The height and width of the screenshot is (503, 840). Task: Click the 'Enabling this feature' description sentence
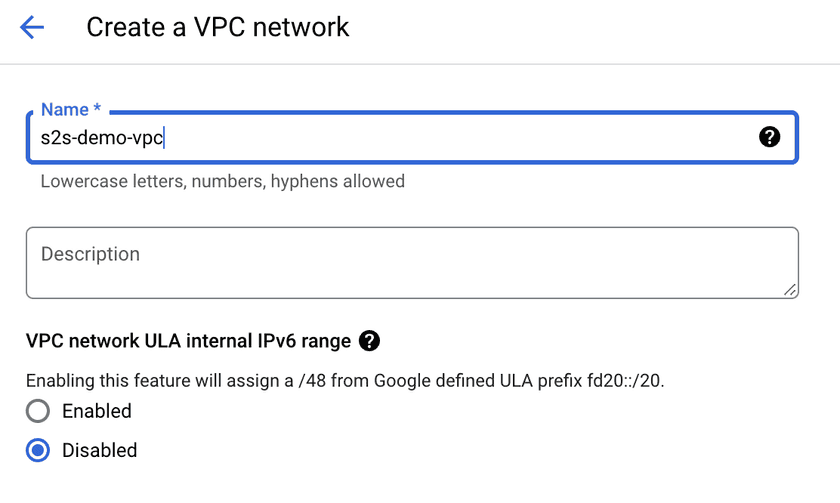(x=344, y=381)
